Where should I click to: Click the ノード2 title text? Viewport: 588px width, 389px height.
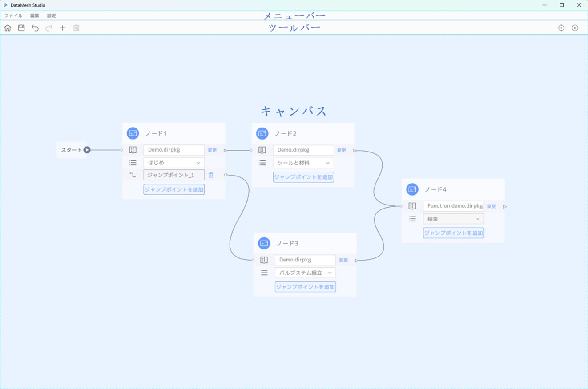286,133
